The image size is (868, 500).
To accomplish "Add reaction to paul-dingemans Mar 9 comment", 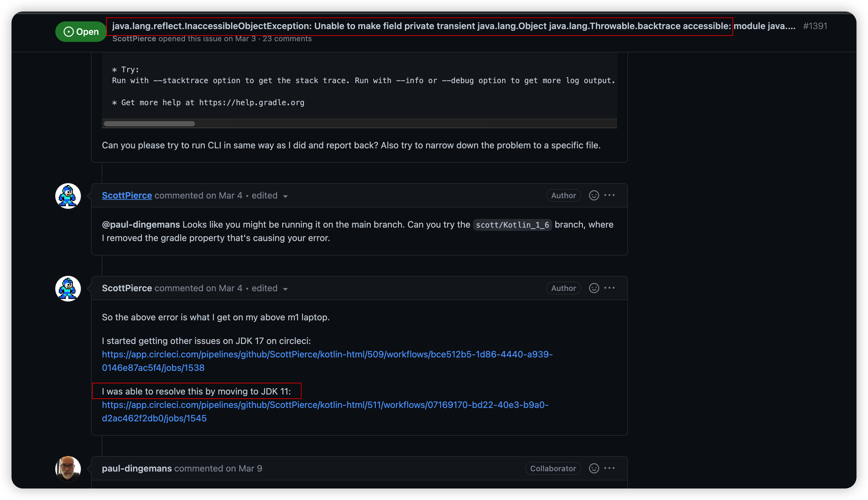I will (594, 468).
